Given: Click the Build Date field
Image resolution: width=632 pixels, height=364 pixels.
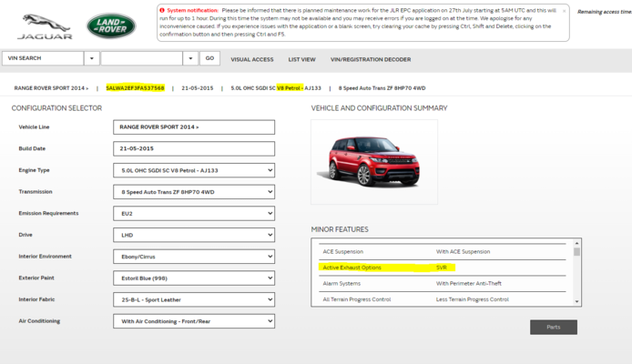Looking at the screenshot, I should pyautogui.click(x=194, y=148).
